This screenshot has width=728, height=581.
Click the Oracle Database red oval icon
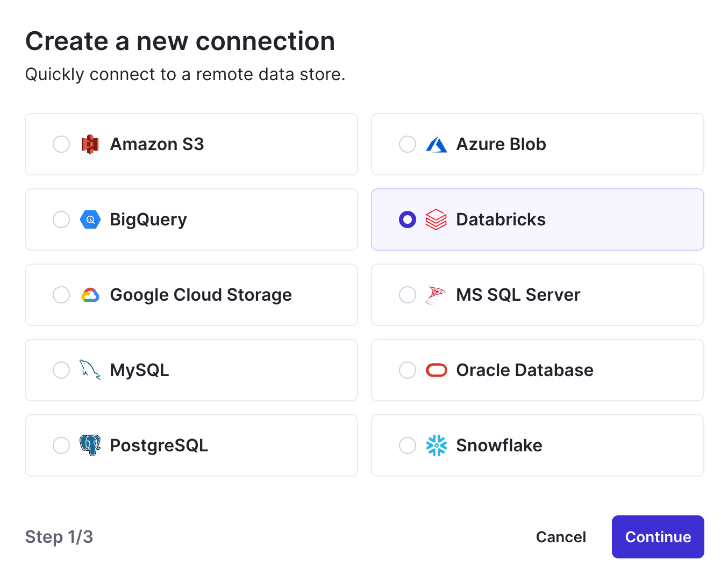[437, 370]
